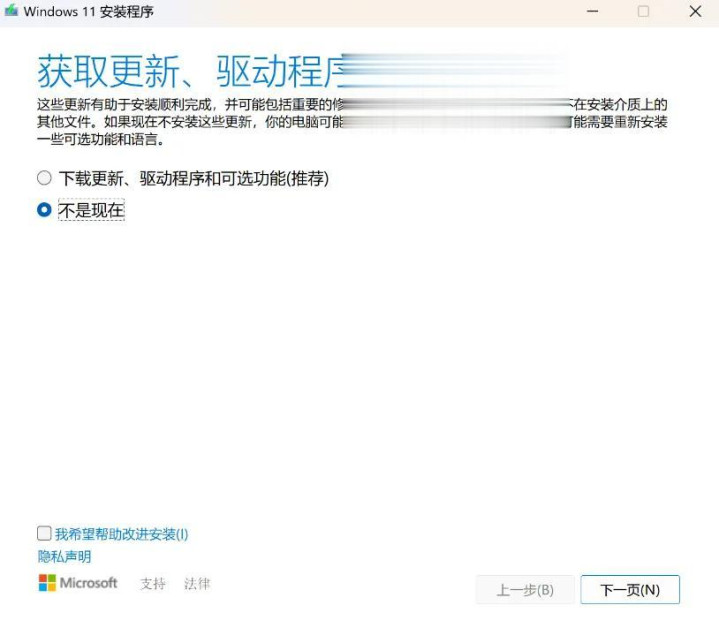Click the heading starting with 获取更新
This screenshot has width=719, height=628.
pyautogui.click(x=190, y=71)
